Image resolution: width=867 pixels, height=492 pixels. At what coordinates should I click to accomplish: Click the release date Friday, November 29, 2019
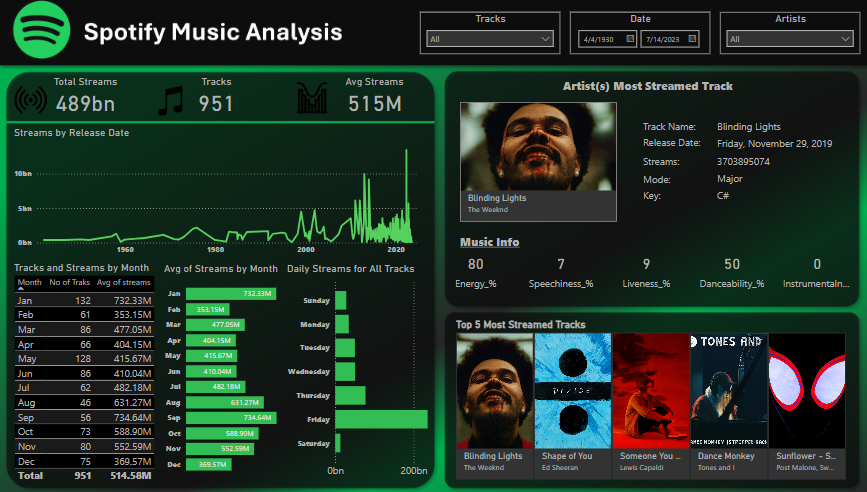click(774, 144)
